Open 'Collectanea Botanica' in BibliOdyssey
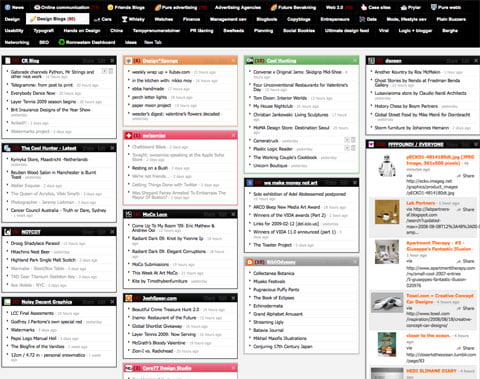480x379 pixels. click(x=274, y=273)
